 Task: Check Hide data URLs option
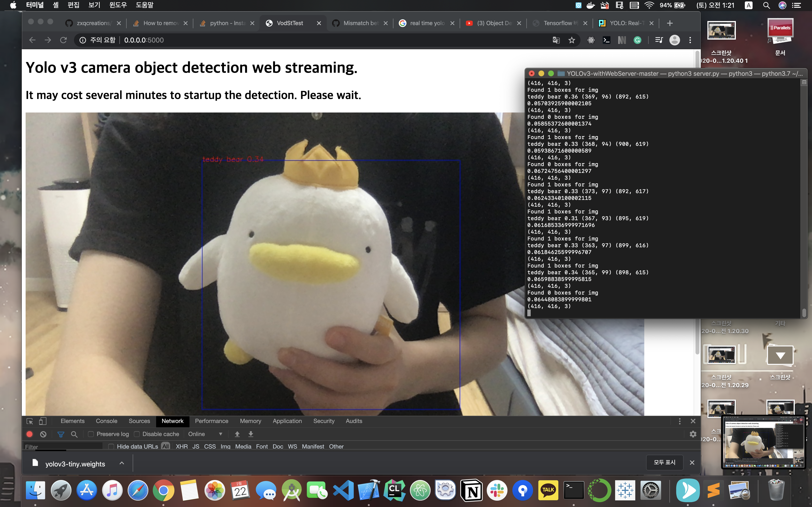111,446
